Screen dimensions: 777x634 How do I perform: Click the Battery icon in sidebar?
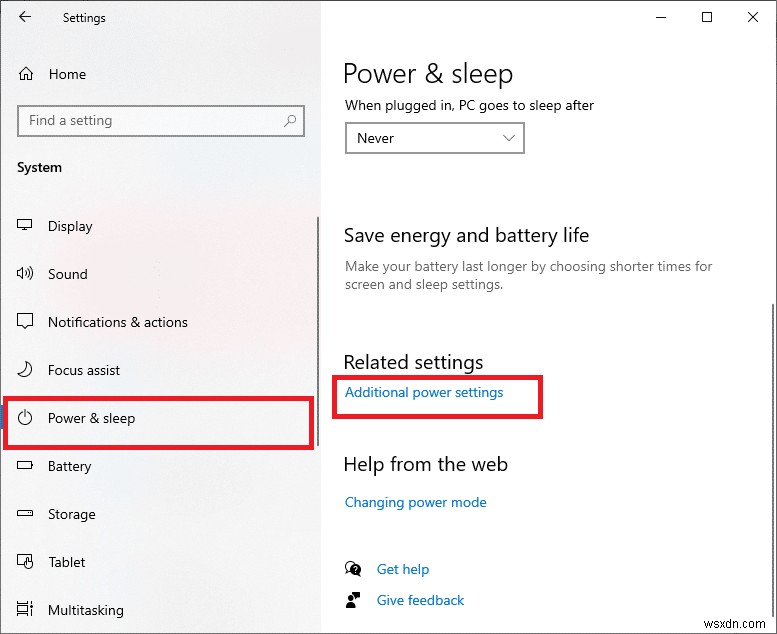(26, 466)
